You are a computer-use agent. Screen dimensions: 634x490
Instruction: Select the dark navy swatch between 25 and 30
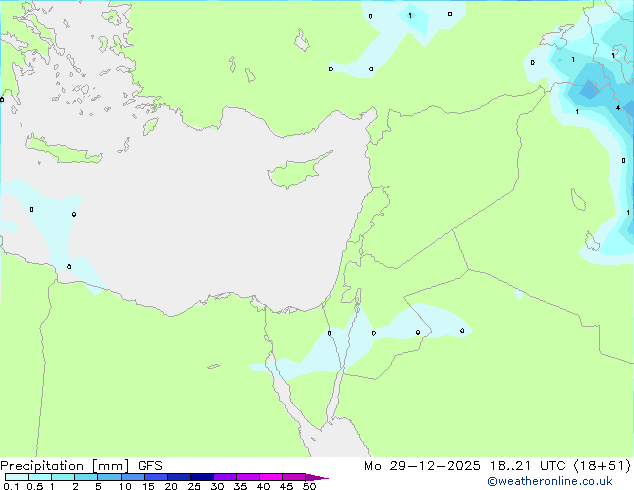[202, 477]
